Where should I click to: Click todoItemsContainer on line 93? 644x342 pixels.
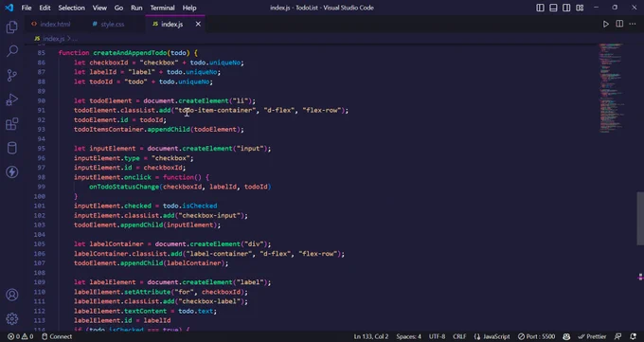pos(108,130)
